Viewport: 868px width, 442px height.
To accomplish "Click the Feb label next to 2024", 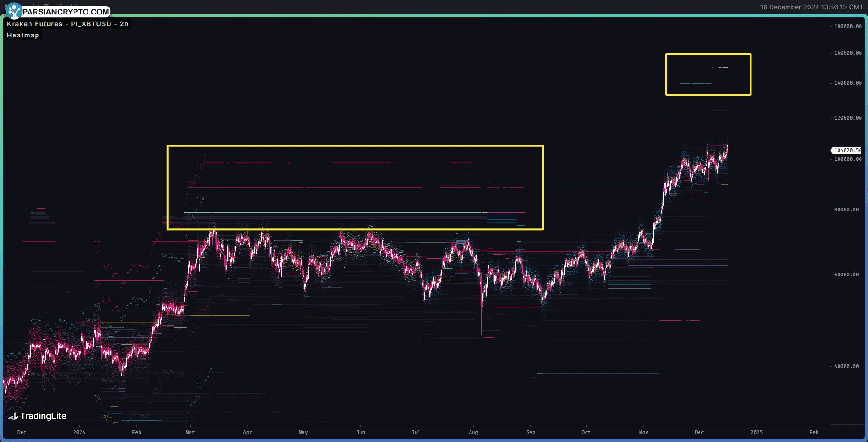I will [136, 432].
